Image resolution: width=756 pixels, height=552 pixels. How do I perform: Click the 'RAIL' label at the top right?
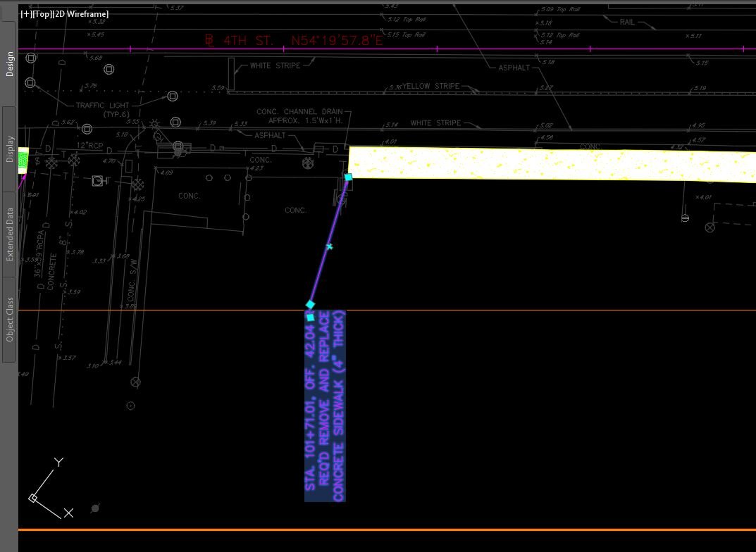[x=627, y=22]
